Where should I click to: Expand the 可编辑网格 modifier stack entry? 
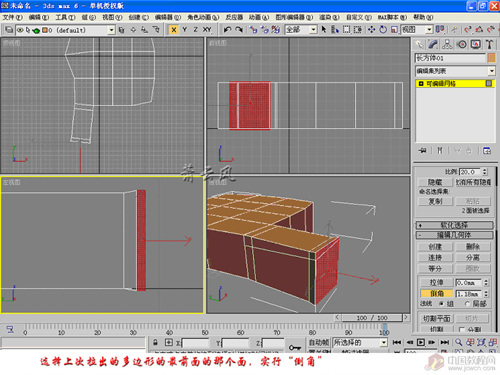point(421,84)
